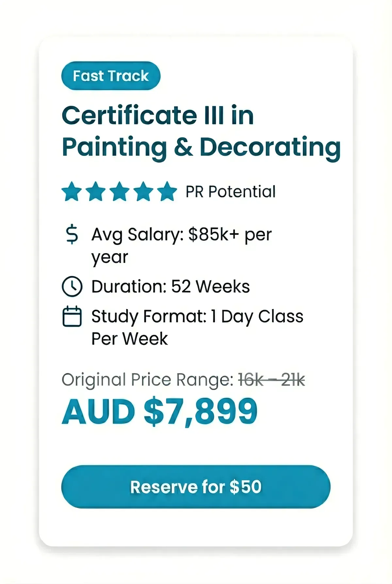Click the struck-through 16k – 21k price
This screenshot has width=392, height=584.
click(271, 380)
